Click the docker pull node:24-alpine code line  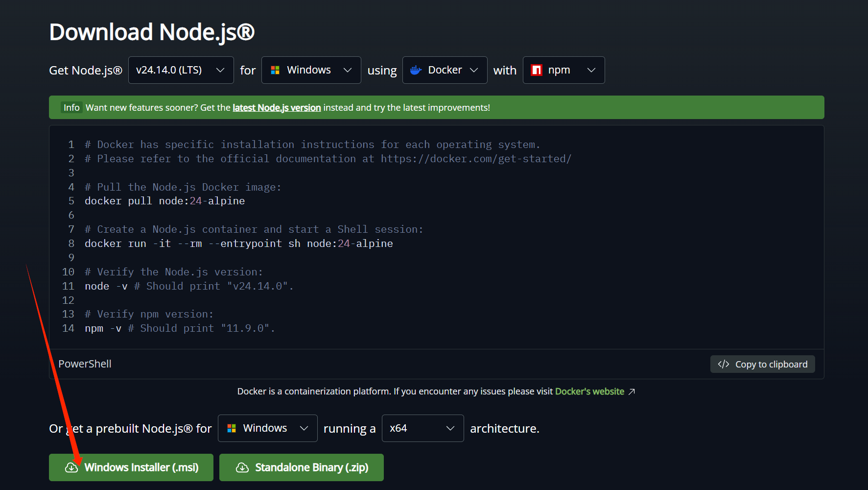point(164,201)
